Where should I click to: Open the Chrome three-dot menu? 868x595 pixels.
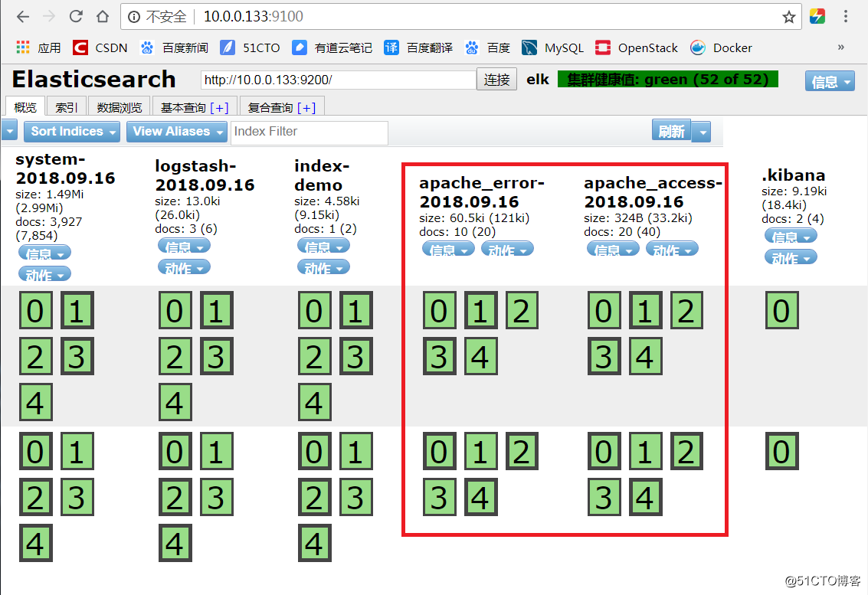pyautogui.click(x=845, y=17)
